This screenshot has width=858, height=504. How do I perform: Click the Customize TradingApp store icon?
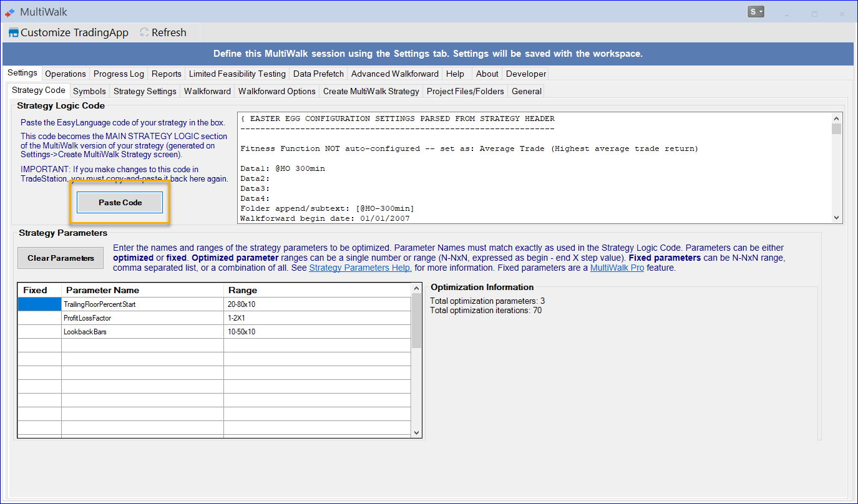pos(14,33)
